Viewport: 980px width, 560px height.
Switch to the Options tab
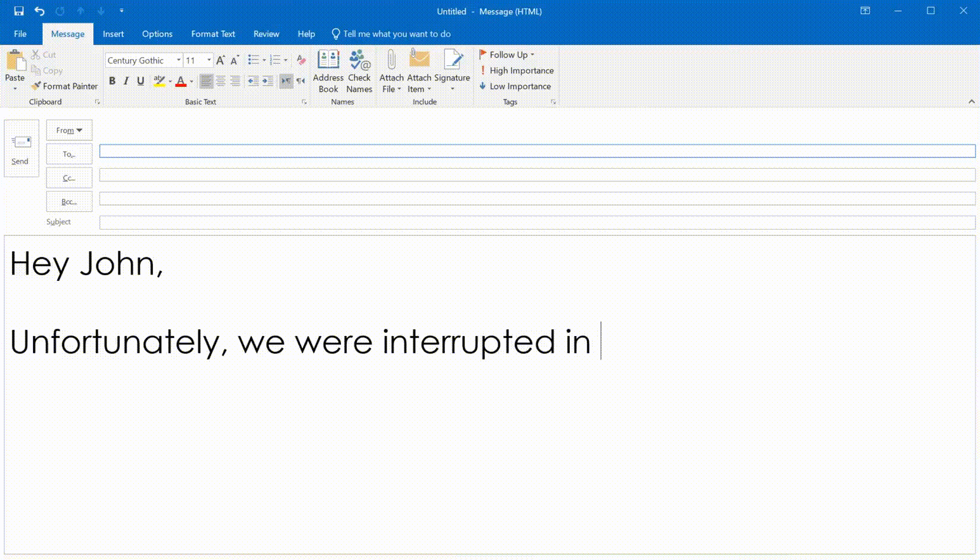click(157, 34)
